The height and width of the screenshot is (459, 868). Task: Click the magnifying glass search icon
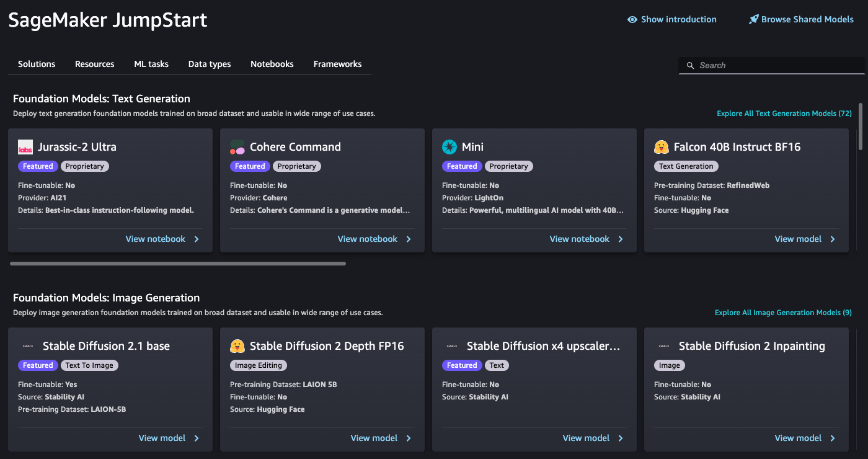coord(691,65)
